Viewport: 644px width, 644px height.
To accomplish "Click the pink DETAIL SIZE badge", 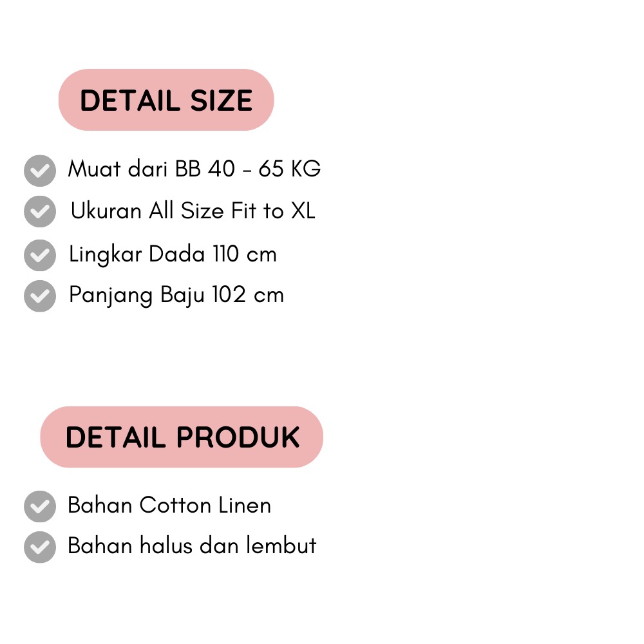I will [x=166, y=100].
